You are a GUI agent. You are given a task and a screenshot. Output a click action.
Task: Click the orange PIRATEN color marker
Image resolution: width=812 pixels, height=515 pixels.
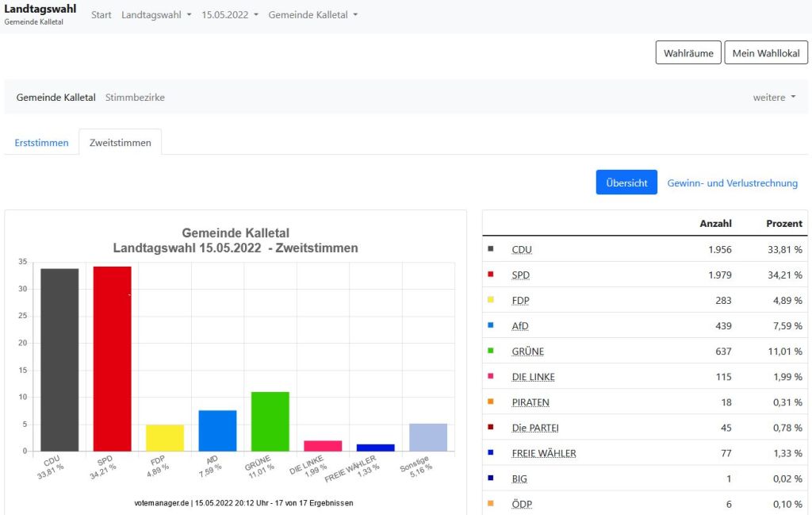[x=490, y=401]
